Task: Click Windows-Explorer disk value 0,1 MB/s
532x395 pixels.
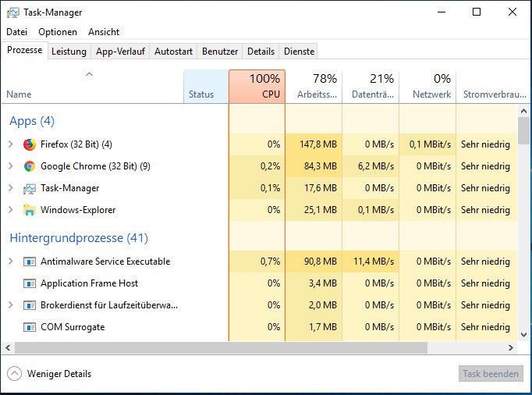Action: pyautogui.click(x=376, y=210)
